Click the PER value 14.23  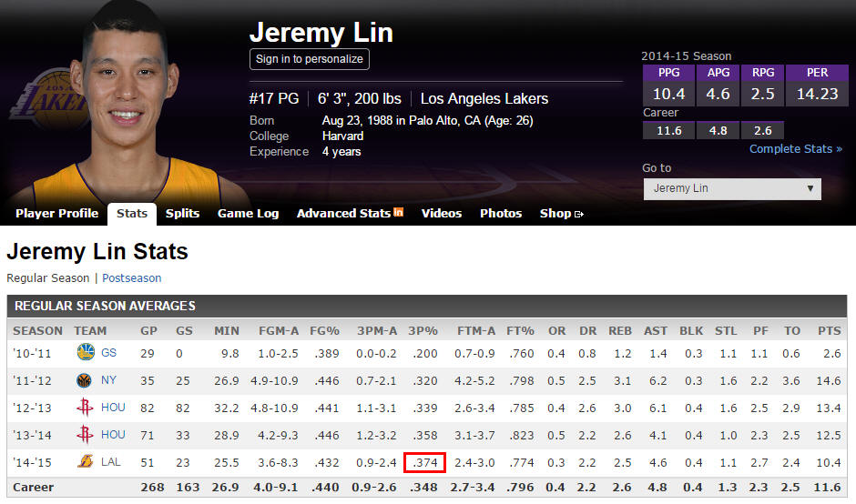[x=817, y=94]
